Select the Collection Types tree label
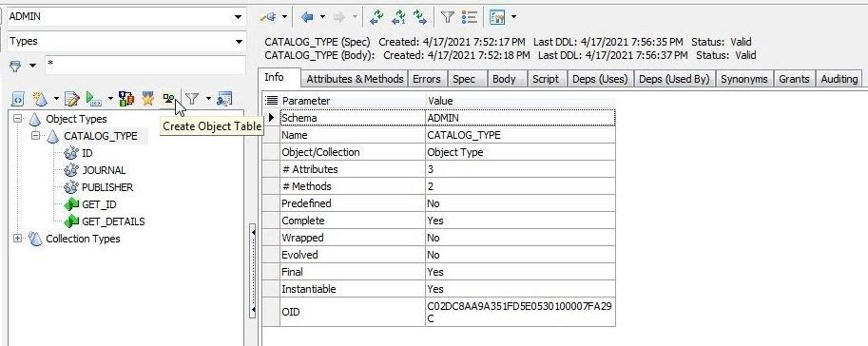The image size is (868, 346). (83, 240)
